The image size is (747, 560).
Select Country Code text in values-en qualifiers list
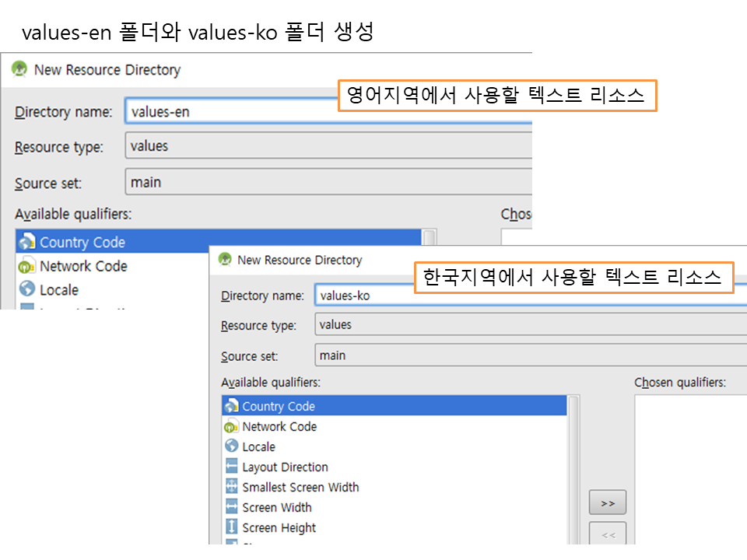pos(82,242)
